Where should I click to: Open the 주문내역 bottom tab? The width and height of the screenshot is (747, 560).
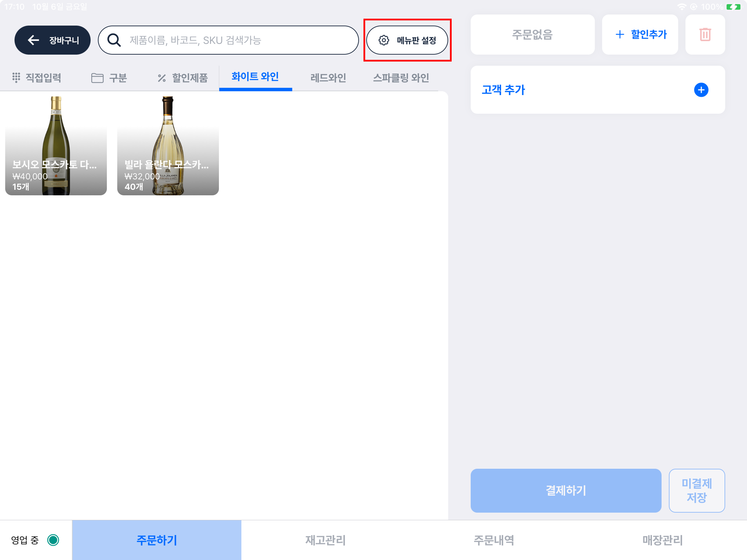494,540
